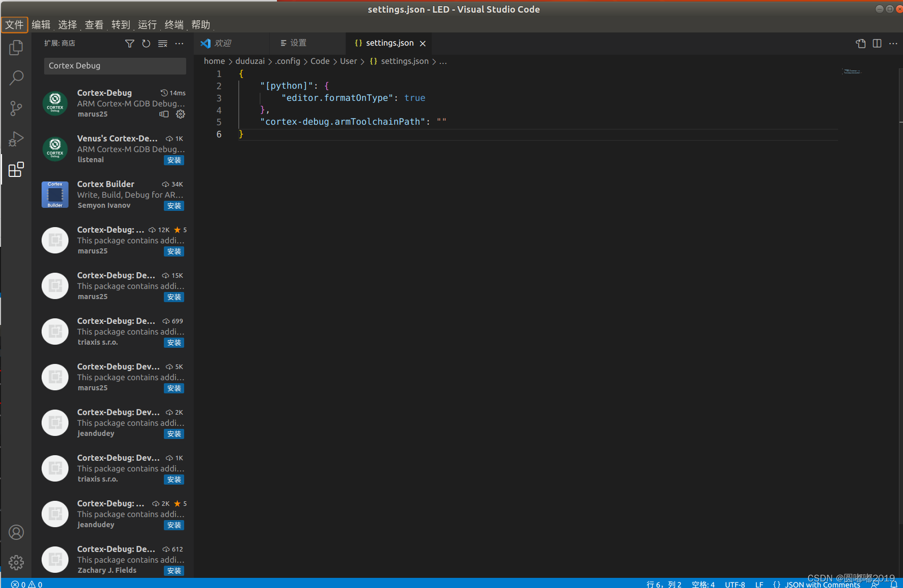Open 选择 menu
The image size is (903, 588).
point(67,25)
